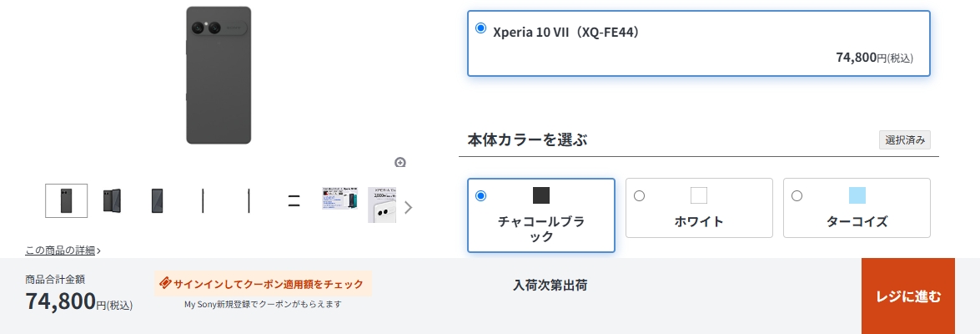The width and height of the screenshot is (980, 334).
Task: Select the first thumbnail showing phone back
Action: pyautogui.click(x=66, y=200)
